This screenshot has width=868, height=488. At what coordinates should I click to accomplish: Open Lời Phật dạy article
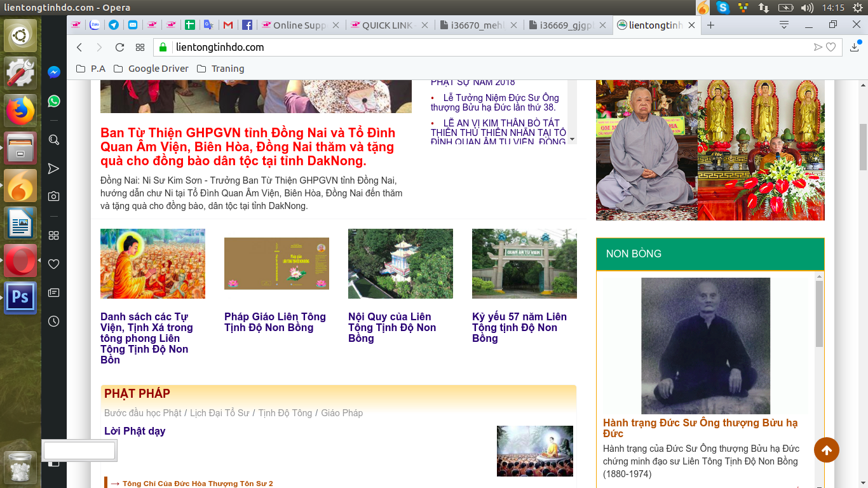click(135, 431)
